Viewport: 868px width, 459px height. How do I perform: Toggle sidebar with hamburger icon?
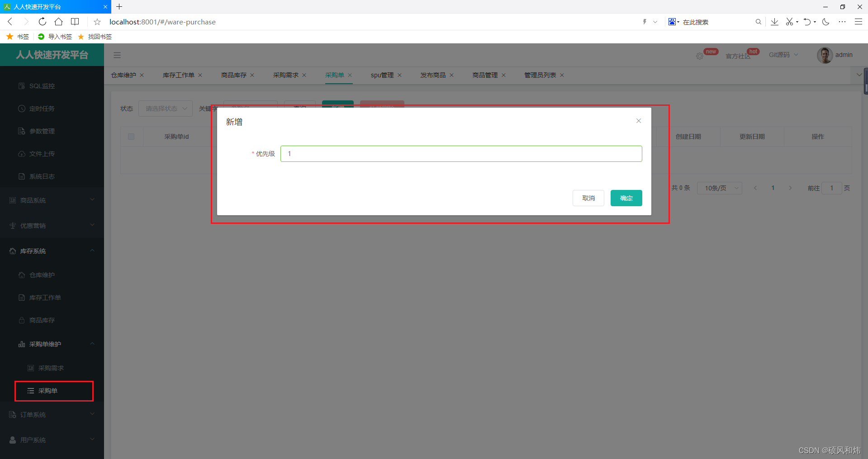point(117,55)
